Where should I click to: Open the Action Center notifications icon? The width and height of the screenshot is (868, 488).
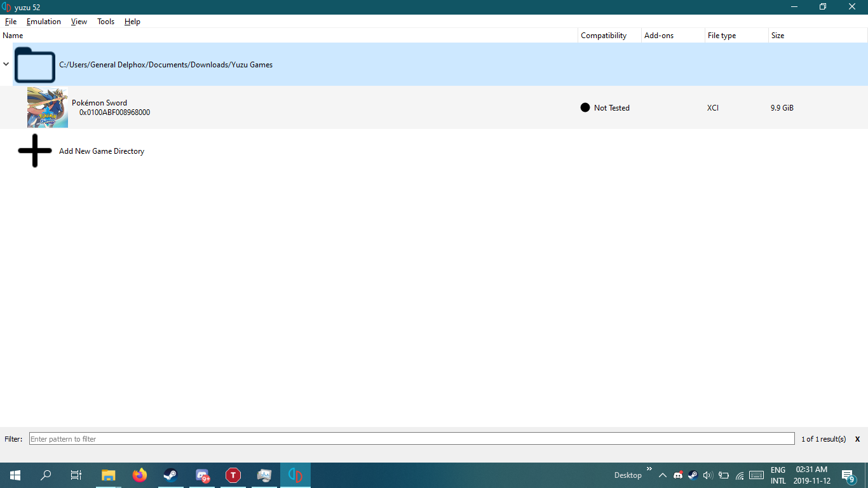(x=848, y=476)
